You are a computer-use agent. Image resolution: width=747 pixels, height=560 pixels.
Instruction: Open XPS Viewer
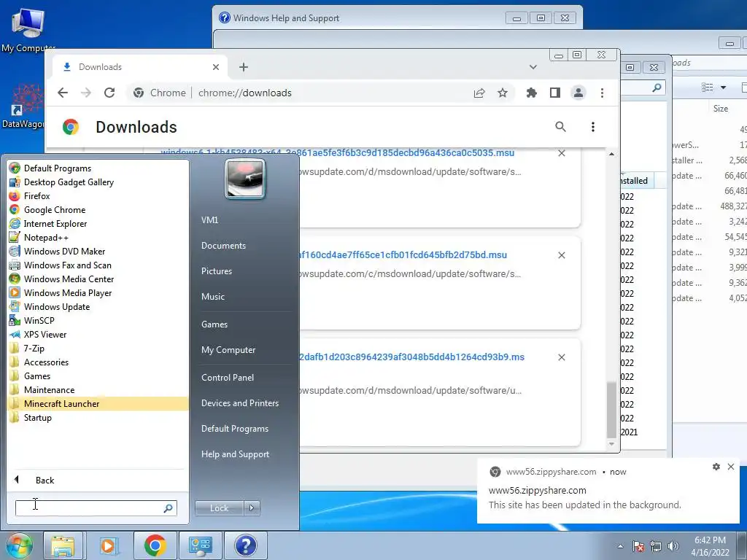(x=98, y=334)
